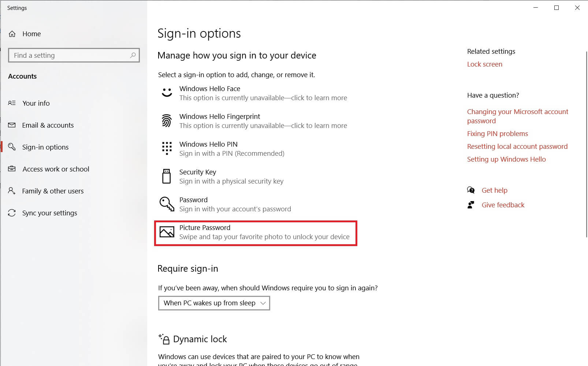This screenshot has width=588, height=366.
Task: Click the Require sign-in heading
Action: (188, 268)
